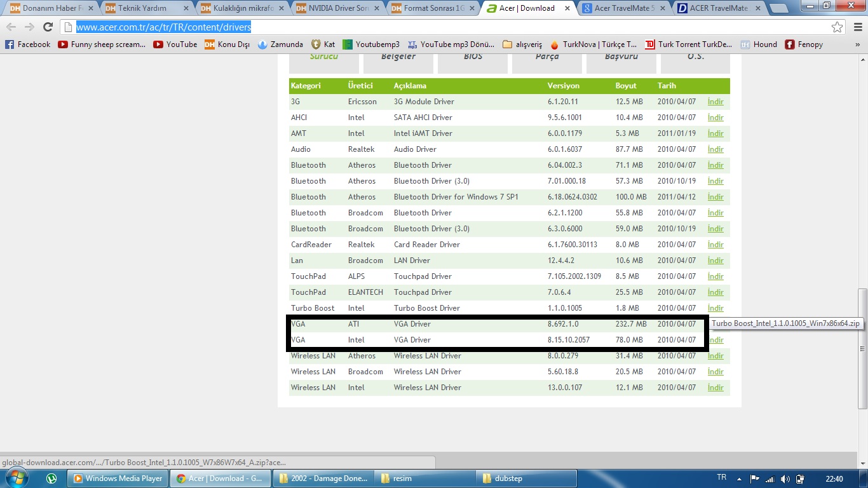Open Windows Media Player taskbar button
Screen dimensions: 868x488
[118, 478]
